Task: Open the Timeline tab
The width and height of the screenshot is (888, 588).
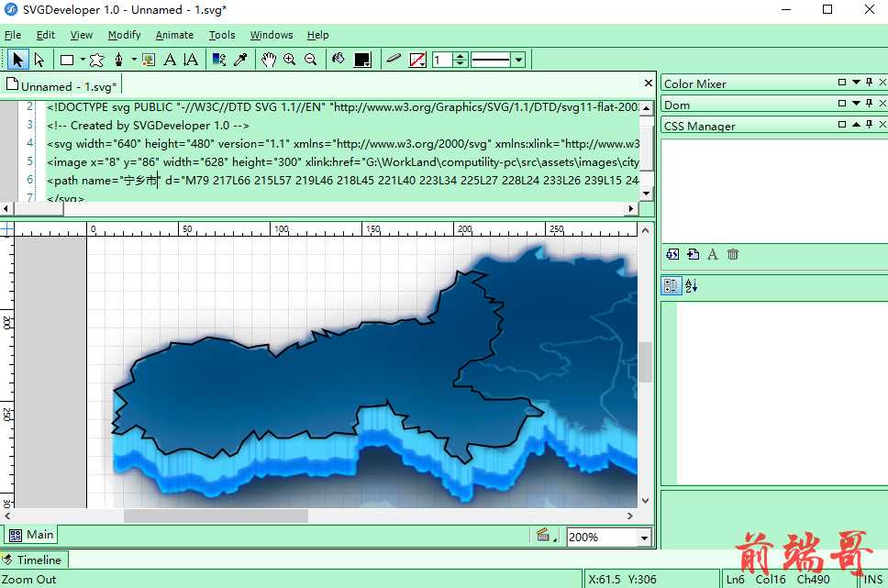Action: click(33, 560)
